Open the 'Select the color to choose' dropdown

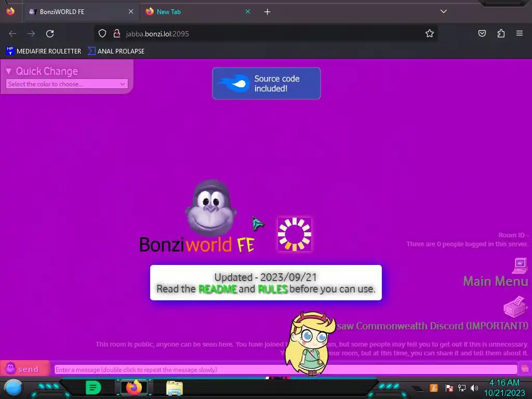67,84
